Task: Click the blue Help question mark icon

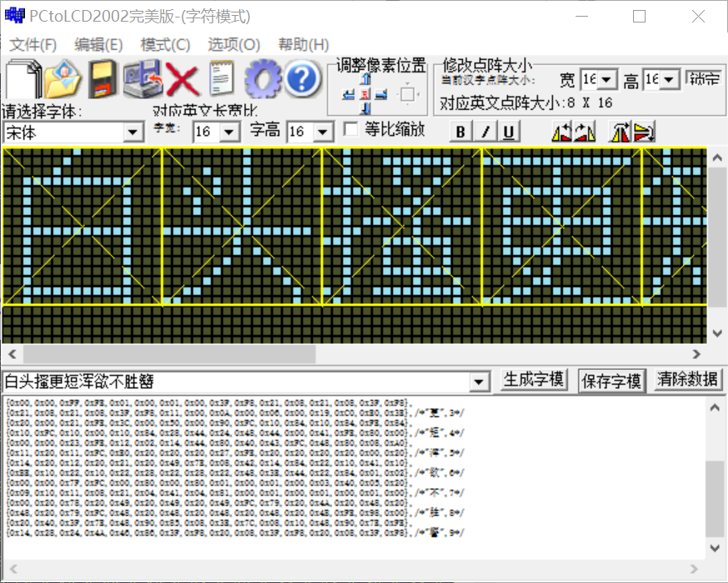Action: (302, 79)
